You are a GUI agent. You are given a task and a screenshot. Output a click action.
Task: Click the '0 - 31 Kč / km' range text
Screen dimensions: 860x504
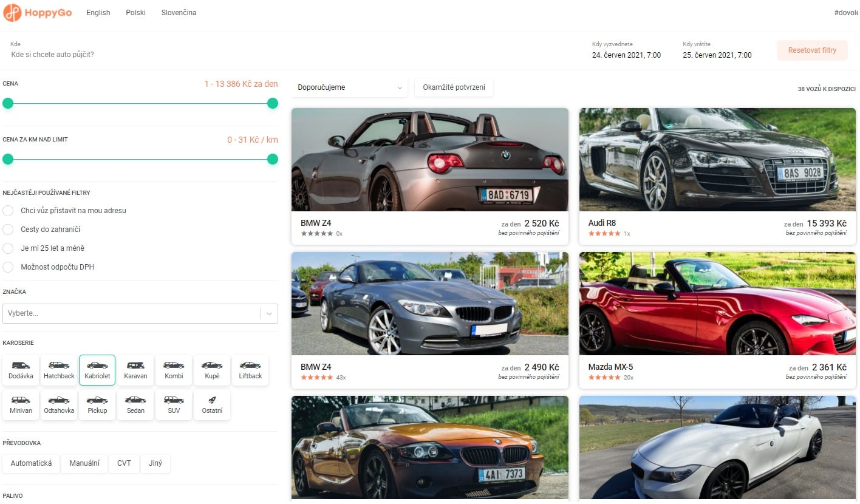[x=253, y=140]
